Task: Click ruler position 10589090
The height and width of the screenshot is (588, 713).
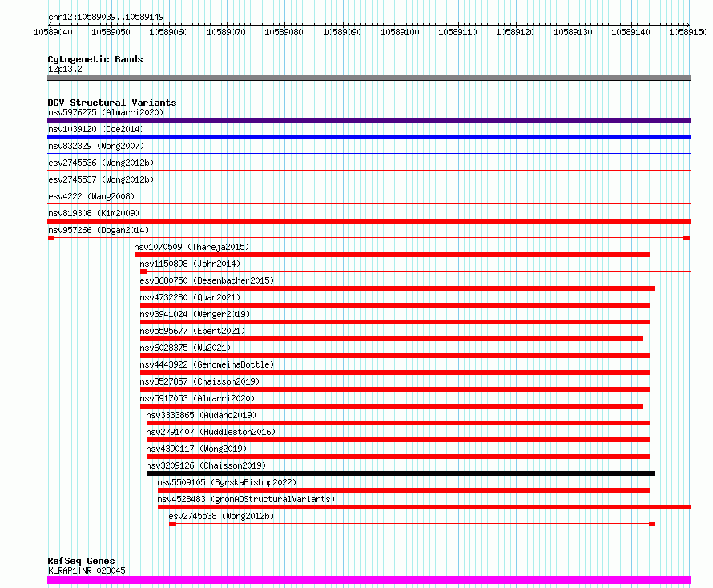Action: pyautogui.click(x=342, y=32)
